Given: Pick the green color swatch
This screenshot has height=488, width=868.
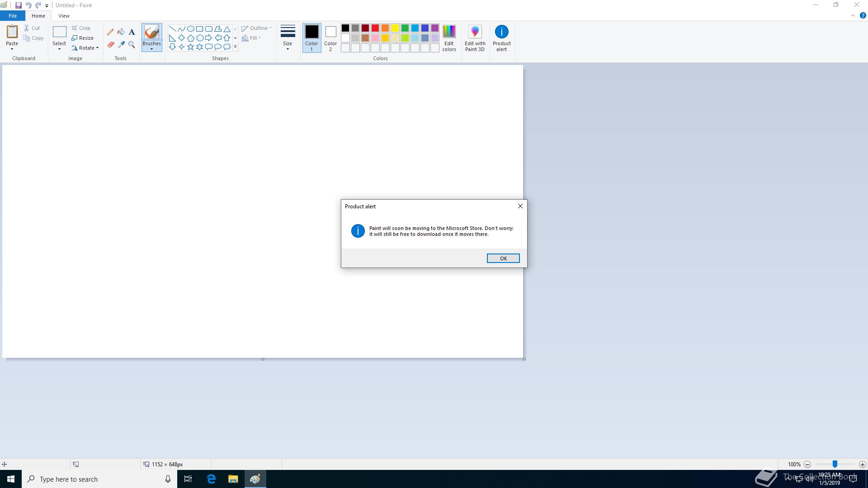Looking at the screenshot, I should 405,28.
